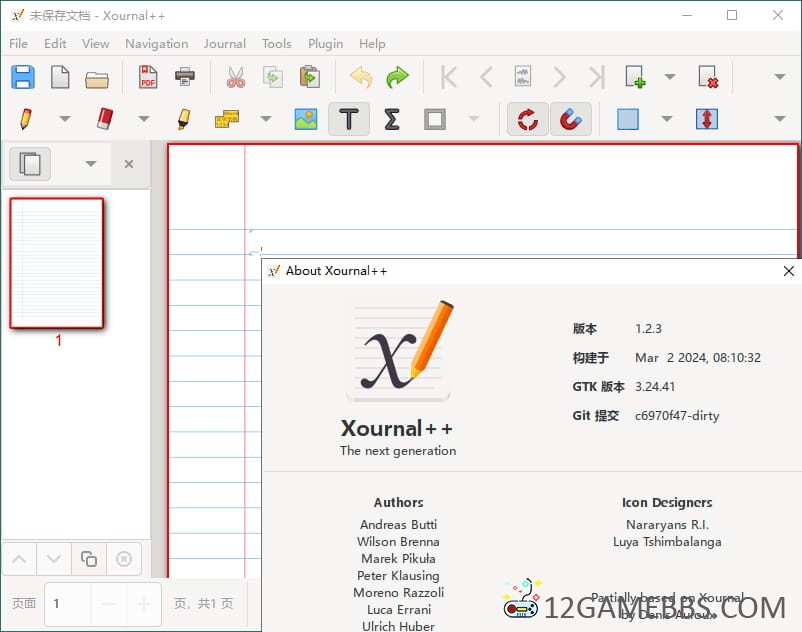
Task: Open the sidebar view selector dropdown
Action: 91,164
